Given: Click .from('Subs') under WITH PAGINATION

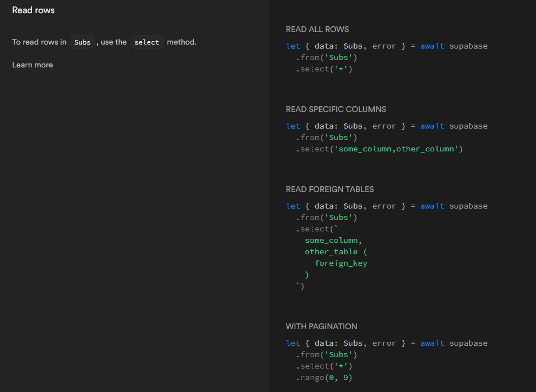Looking at the screenshot, I should 327,355.
